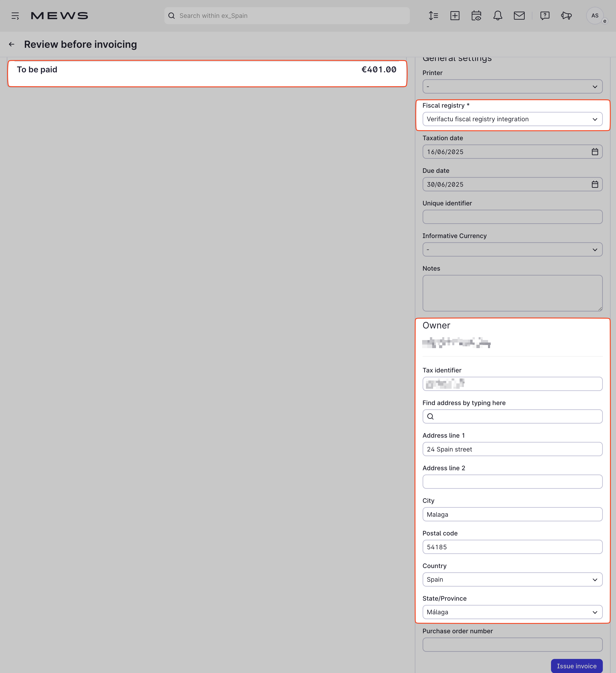Click the Find address by typing here field
The height and width of the screenshot is (673, 616).
point(513,417)
